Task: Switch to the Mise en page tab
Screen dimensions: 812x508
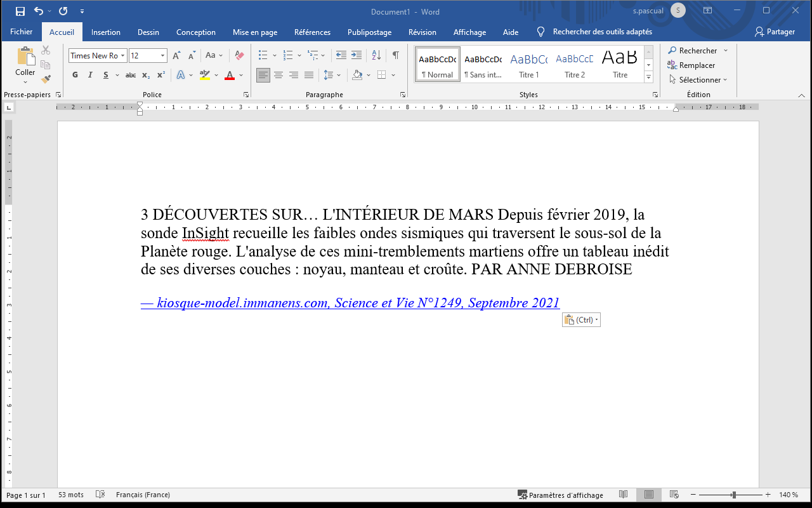Action: click(x=255, y=32)
